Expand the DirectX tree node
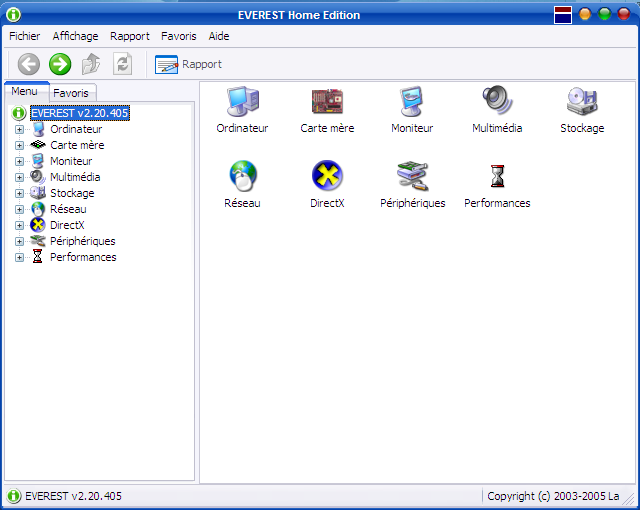Screen dimensions: 640x510 pos(19,225)
